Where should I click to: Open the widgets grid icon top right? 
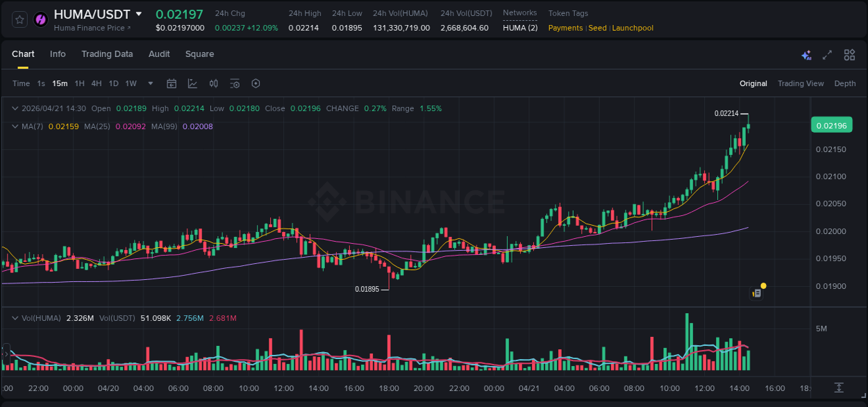pos(849,54)
